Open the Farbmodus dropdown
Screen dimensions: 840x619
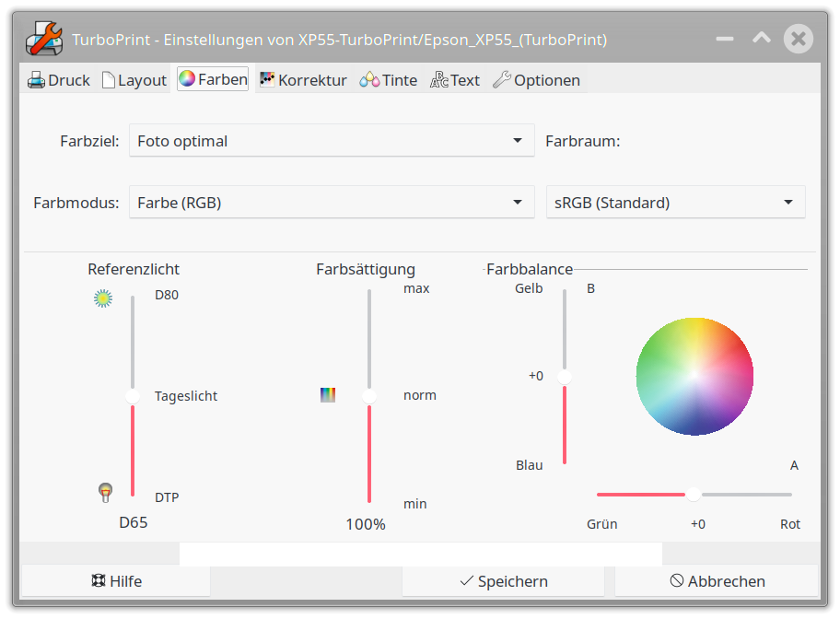(332, 203)
